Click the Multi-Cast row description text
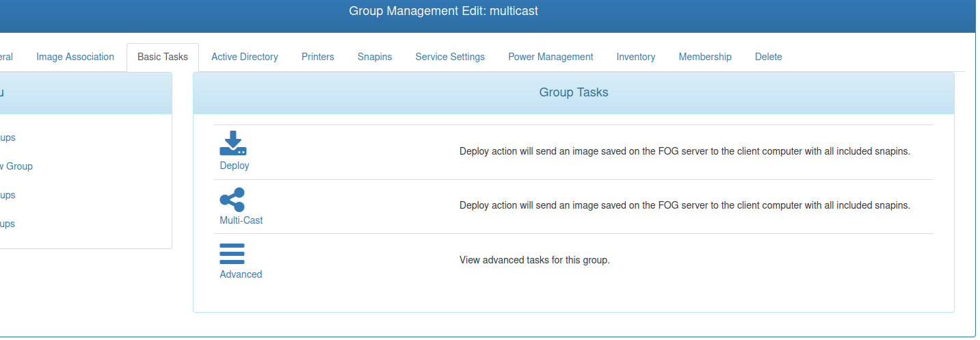Screen dimensions: 980x340 [685, 205]
